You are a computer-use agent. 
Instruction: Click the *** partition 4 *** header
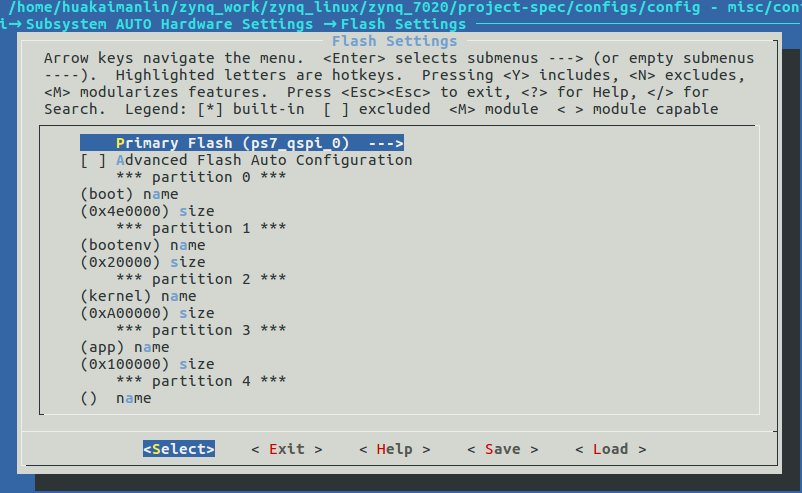click(x=201, y=381)
